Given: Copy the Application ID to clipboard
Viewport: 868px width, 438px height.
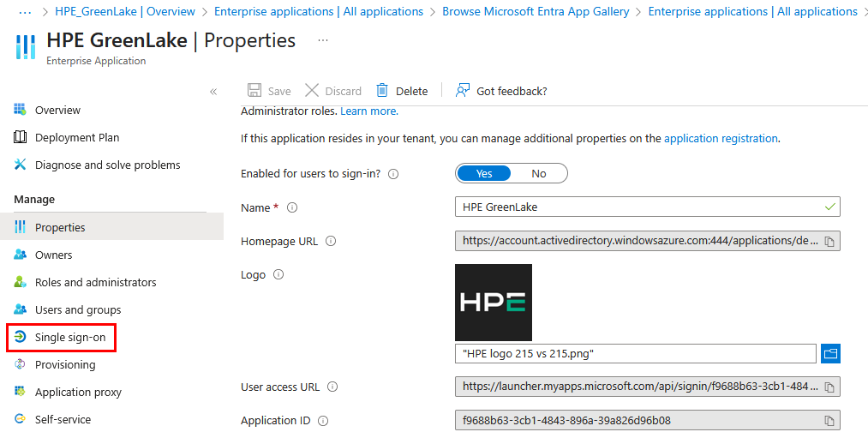Looking at the screenshot, I should coord(829,421).
